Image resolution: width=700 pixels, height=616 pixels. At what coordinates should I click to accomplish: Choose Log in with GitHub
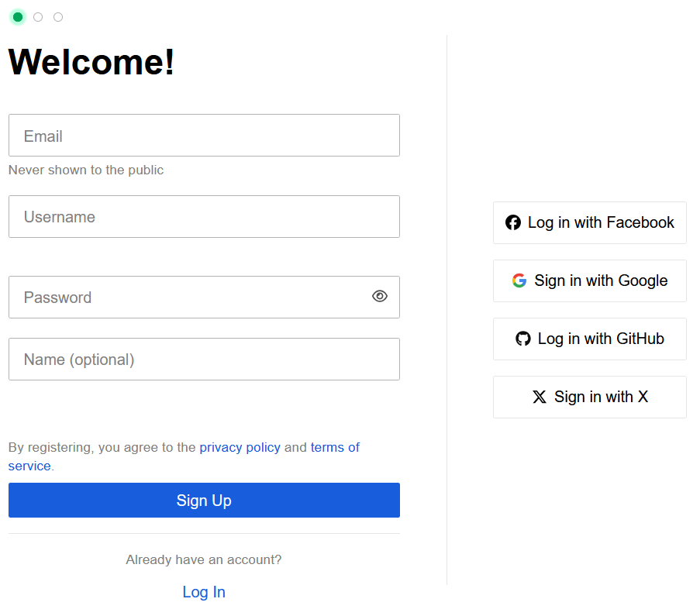[x=590, y=339]
